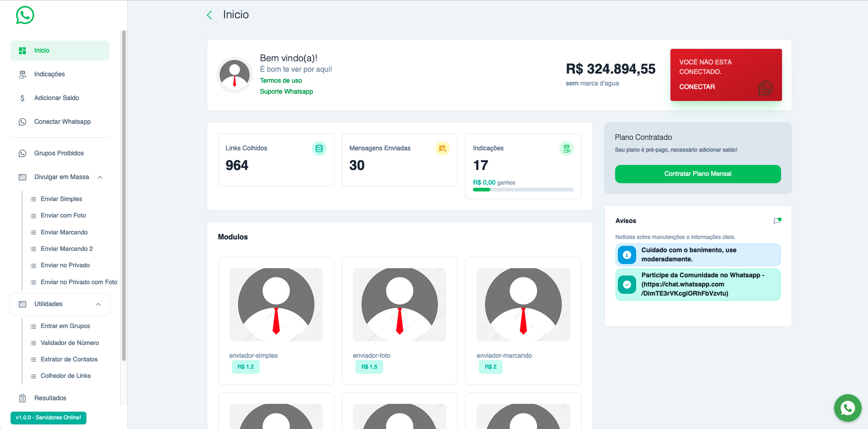This screenshot has width=868, height=429.
Task: Click the back arrow next to Inicio
Action: click(209, 15)
